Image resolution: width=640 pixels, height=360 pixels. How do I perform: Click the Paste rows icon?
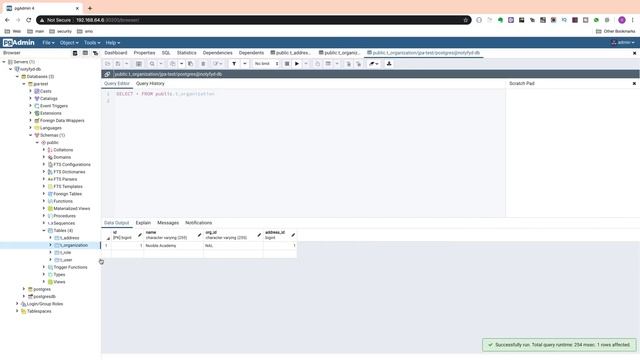tap(190, 64)
